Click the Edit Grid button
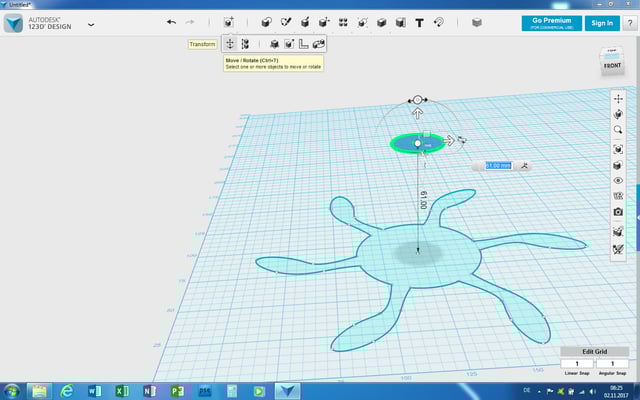The height and width of the screenshot is (400, 640). pos(594,352)
